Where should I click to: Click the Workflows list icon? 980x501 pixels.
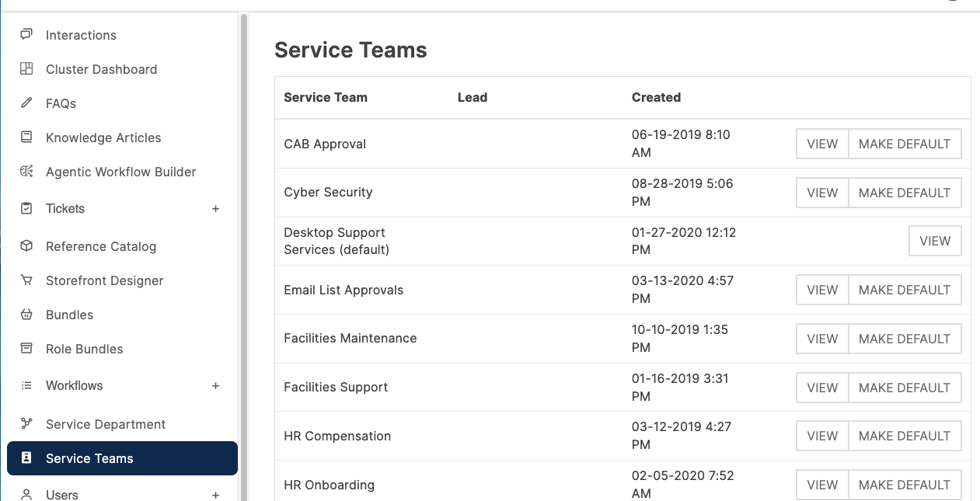coord(26,385)
